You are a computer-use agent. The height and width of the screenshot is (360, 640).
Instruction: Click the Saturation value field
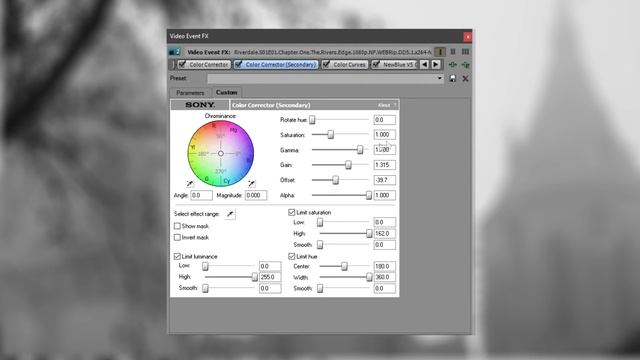pyautogui.click(x=384, y=134)
